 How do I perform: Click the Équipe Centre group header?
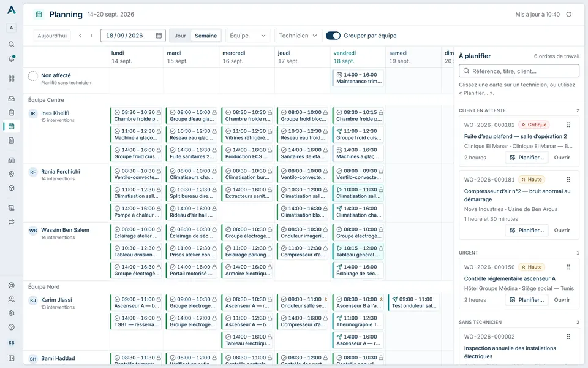pos(46,100)
